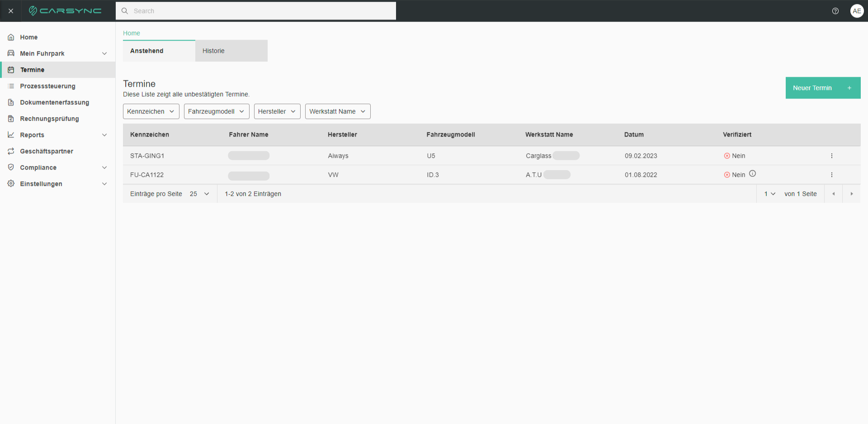Click into the Search field
The image size is (868, 424).
[256, 11]
